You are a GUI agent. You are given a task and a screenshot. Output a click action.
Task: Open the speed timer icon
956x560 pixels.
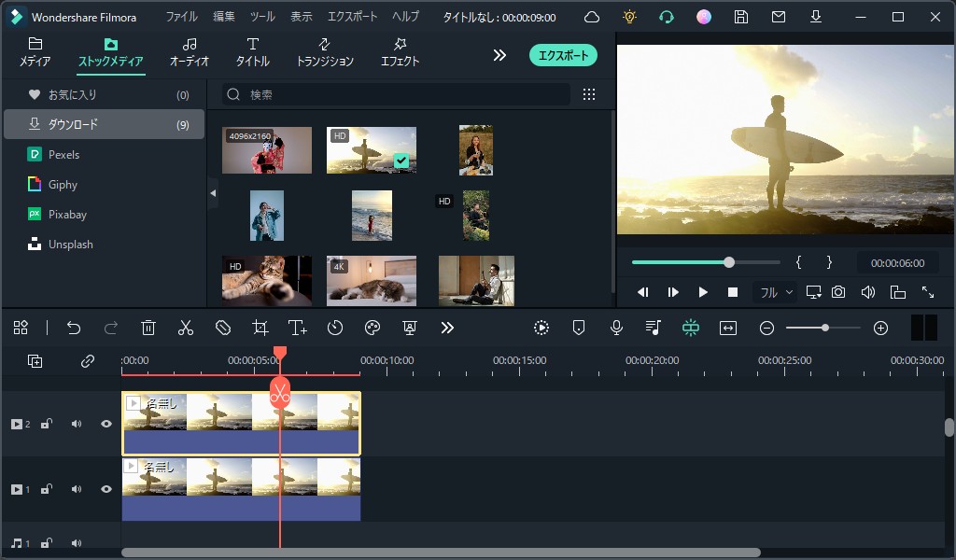(x=335, y=328)
